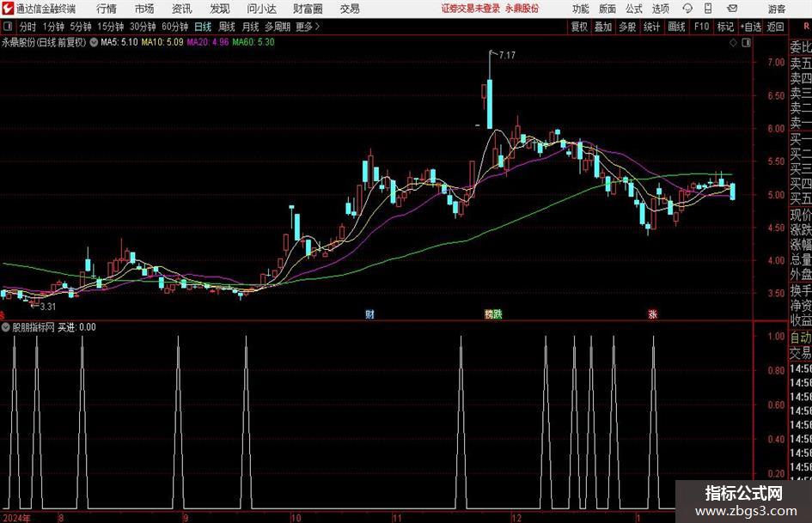The image size is (812, 523).
Task: Switch to the 5分钟 period tab
Action: [x=81, y=27]
